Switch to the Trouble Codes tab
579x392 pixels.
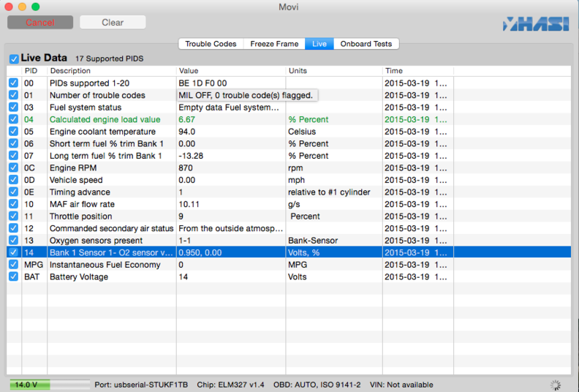tap(211, 44)
